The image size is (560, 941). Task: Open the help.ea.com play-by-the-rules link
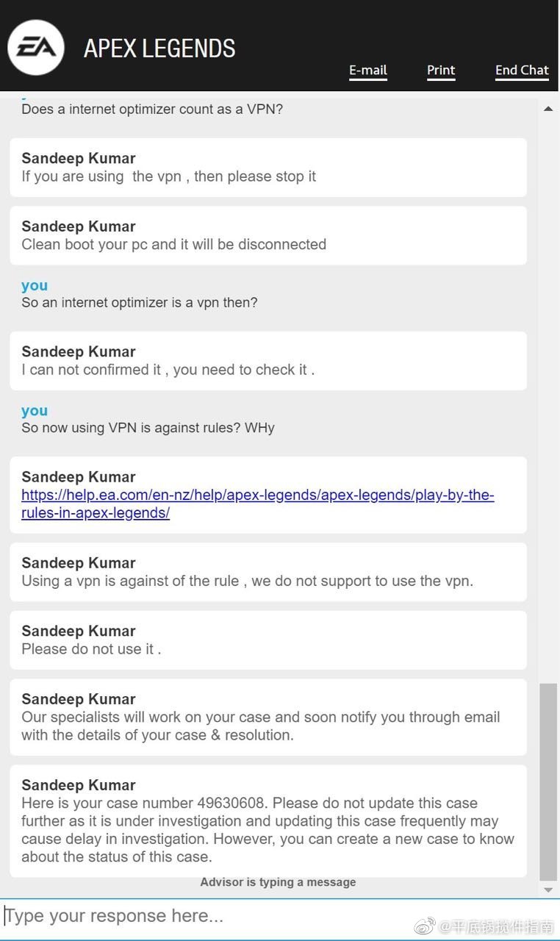[257, 504]
